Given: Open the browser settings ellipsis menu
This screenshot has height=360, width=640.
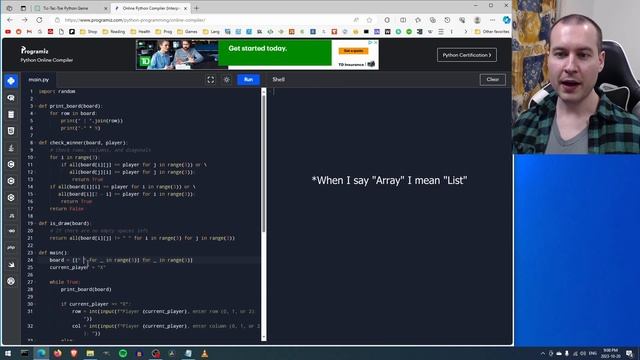Looking at the screenshot, I should 493,20.
